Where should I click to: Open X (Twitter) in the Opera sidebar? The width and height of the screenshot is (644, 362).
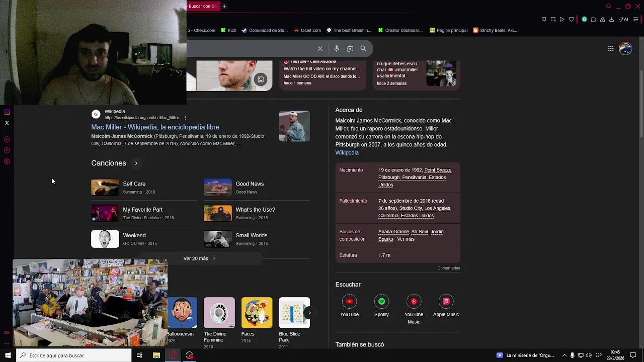(x=7, y=123)
